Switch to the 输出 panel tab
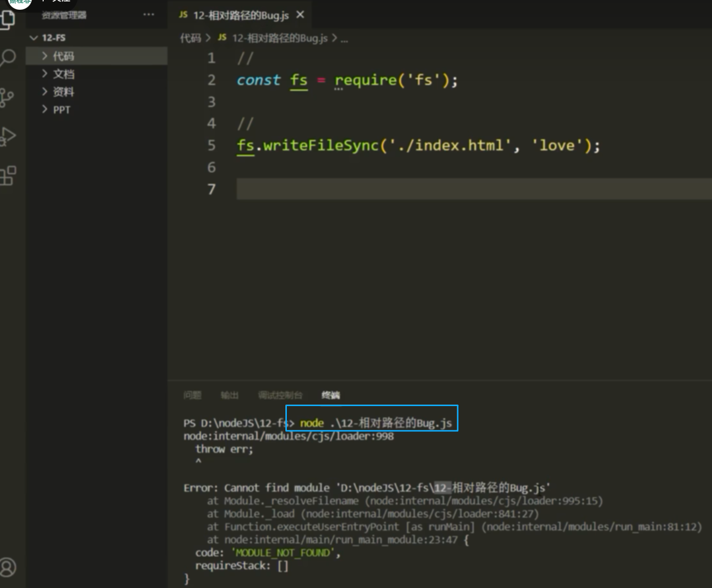 tap(230, 395)
